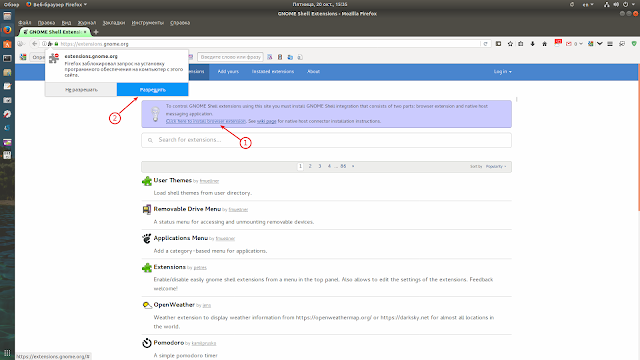640x360 pixels.
Task: Go to results page 2
Action: point(310,167)
